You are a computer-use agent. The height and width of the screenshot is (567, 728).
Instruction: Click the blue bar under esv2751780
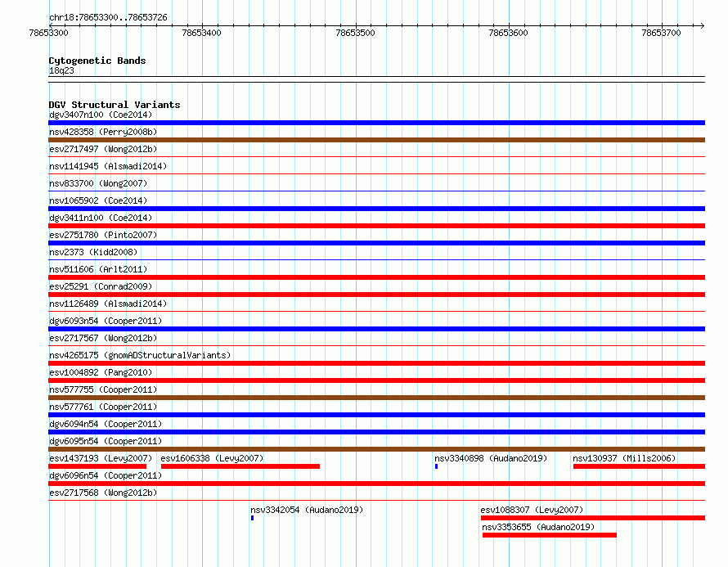point(376,243)
